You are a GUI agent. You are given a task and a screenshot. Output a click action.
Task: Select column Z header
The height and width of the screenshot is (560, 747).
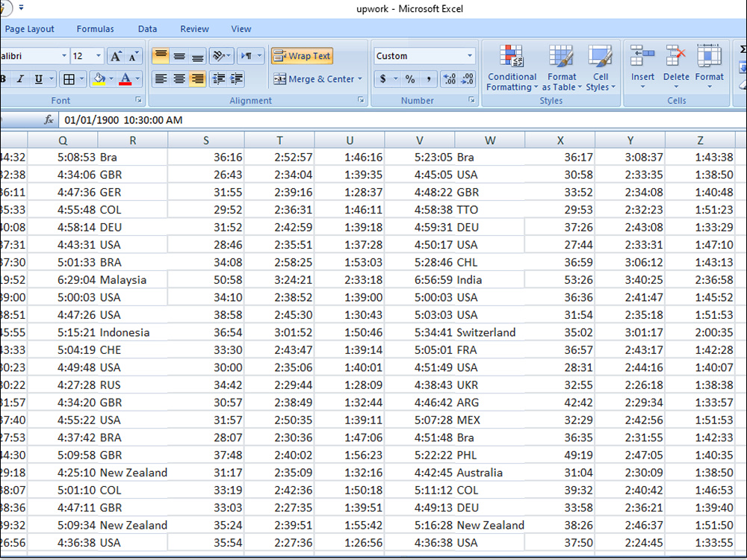(700, 140)
